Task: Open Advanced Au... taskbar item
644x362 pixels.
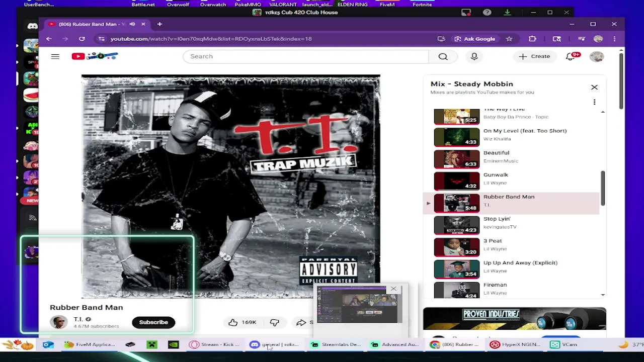Action: pyautogui.click(x=395, y=344)
